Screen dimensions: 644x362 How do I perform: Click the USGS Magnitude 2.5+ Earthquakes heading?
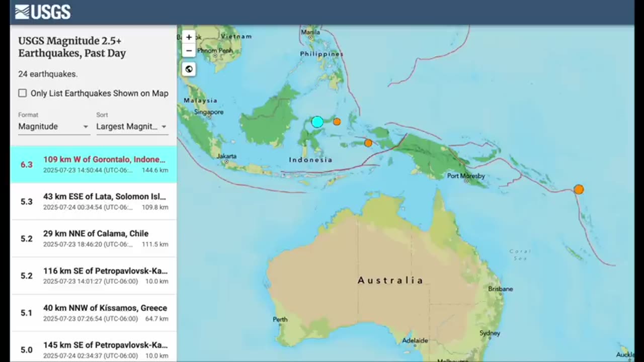pyautogui.click(x=72, y=47)
